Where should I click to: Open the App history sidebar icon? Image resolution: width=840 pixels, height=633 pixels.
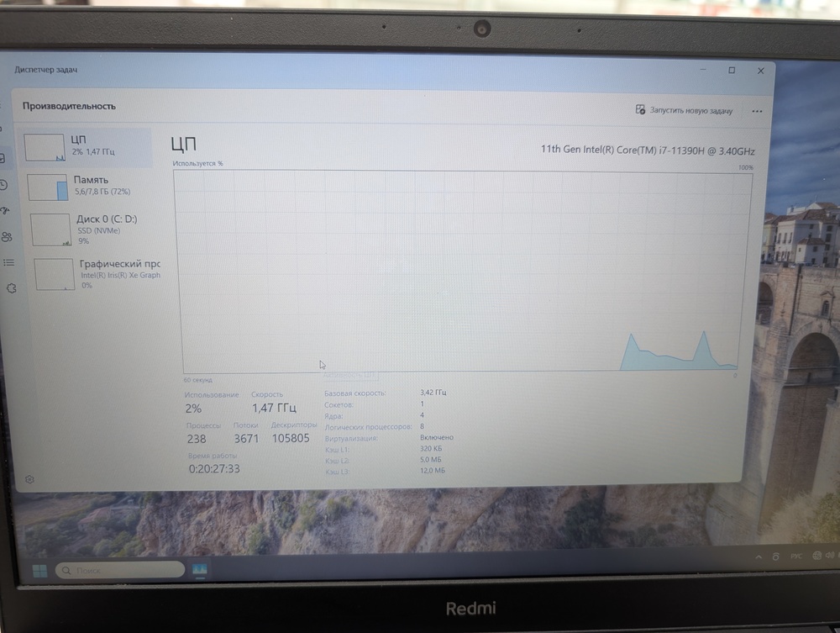tap(3, 185)
